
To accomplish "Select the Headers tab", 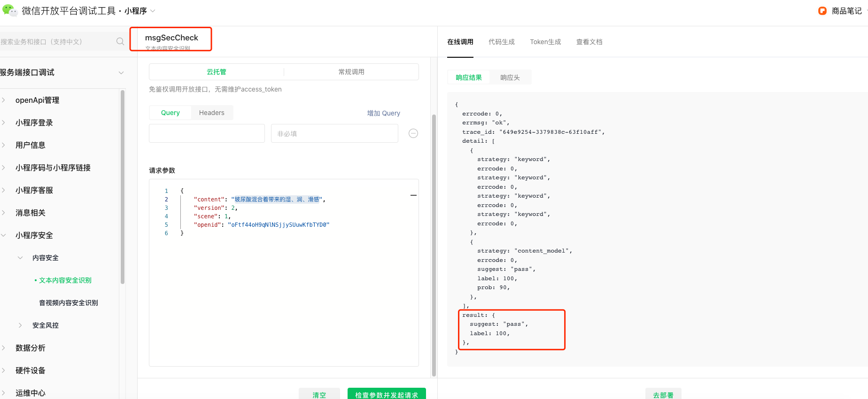I will click(212, 113).
